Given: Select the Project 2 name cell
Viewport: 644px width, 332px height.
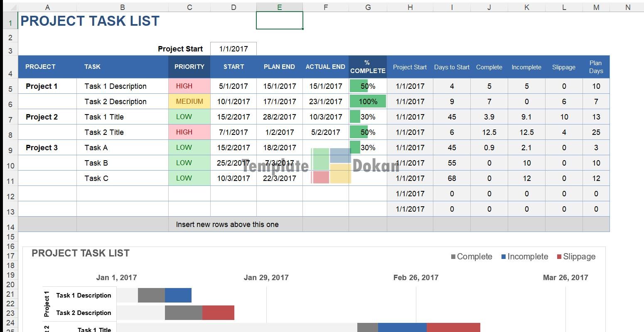Looking at the screenshot, I should pos(42,117).
